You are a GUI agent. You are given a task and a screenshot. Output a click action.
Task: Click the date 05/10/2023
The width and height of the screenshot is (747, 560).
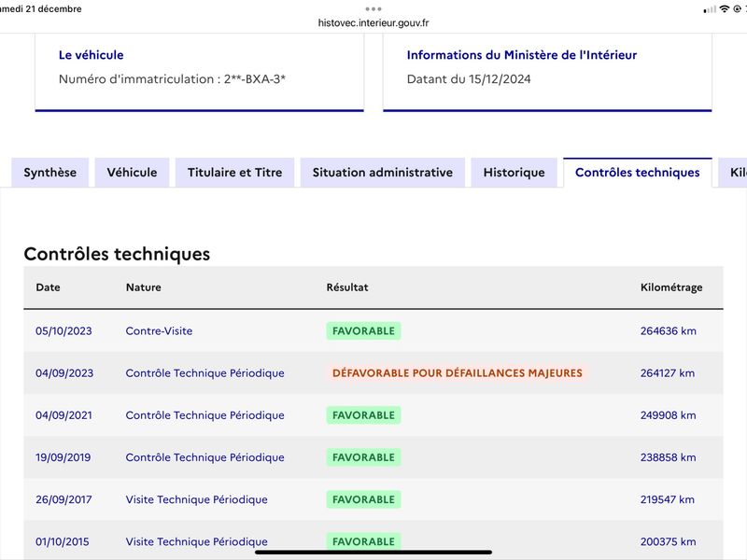click(x=63, y=331)
